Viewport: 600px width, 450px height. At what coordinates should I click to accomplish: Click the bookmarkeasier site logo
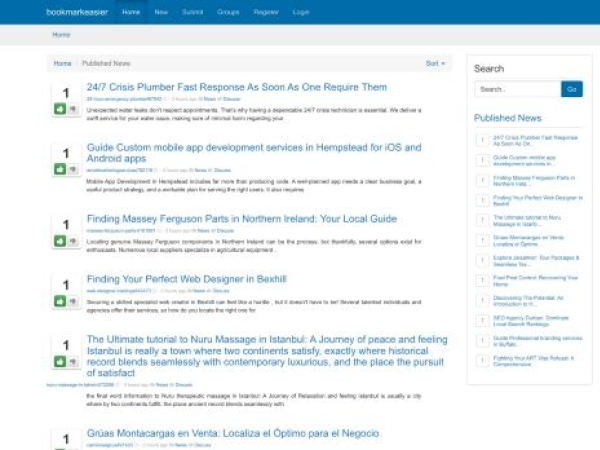[77, 12]
